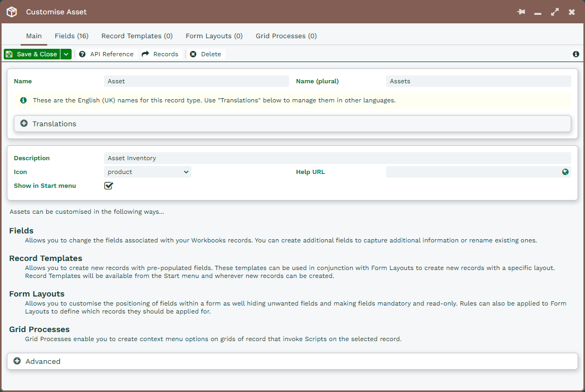Screen dimensions: 585x392
Task: Click the Customise Asset box icon
Action: (12, 12)
